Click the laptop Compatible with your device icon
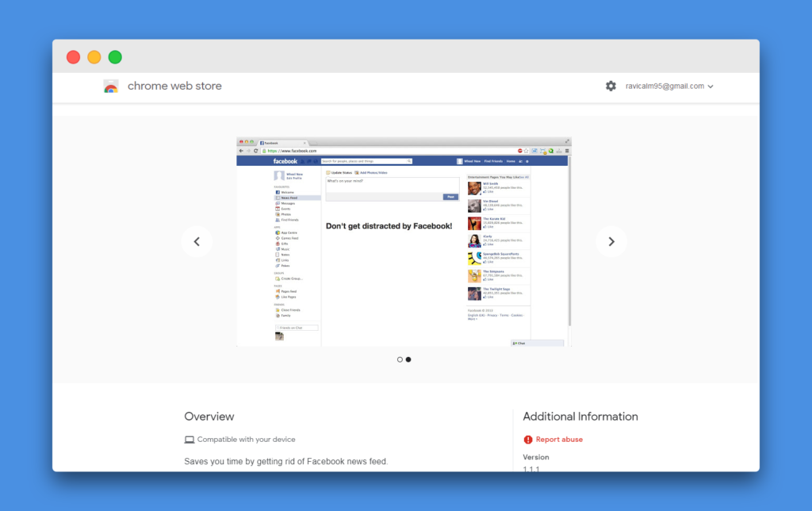This screenshot has width=812, height=511. tap(190, 440)
